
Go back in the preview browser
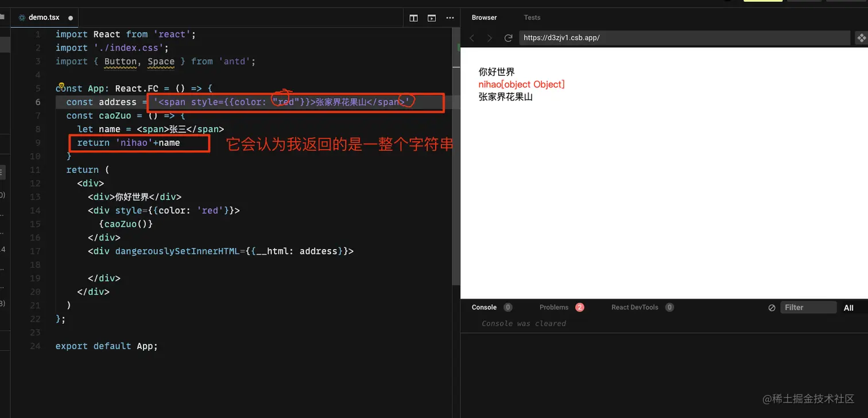(472, 38)
